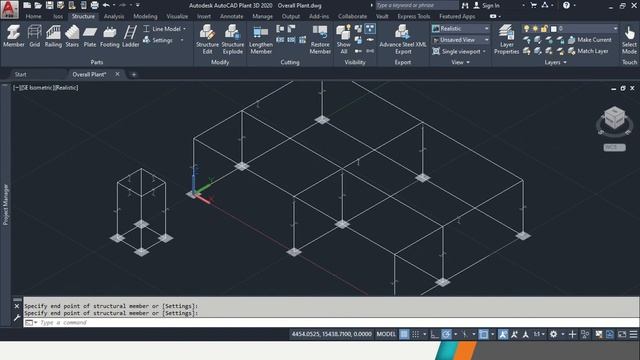Switch to the Start file tab

[x=20, y=74]
